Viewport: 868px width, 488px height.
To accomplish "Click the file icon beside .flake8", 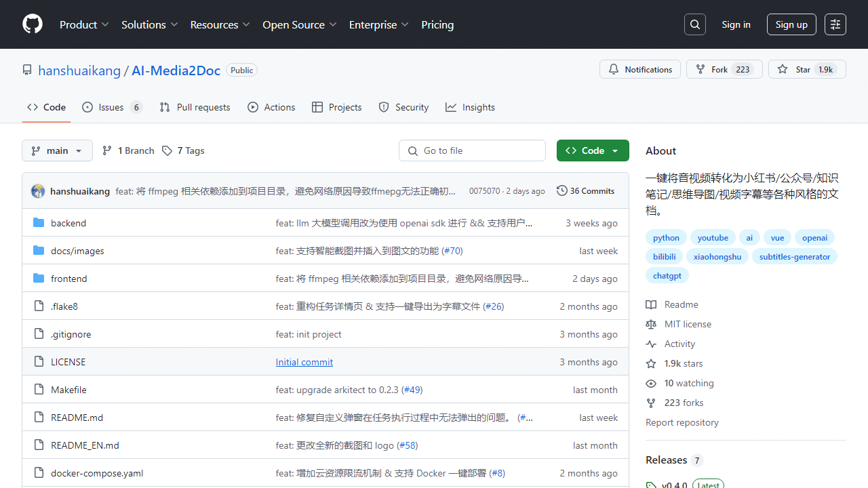I will tap(39, 306).
